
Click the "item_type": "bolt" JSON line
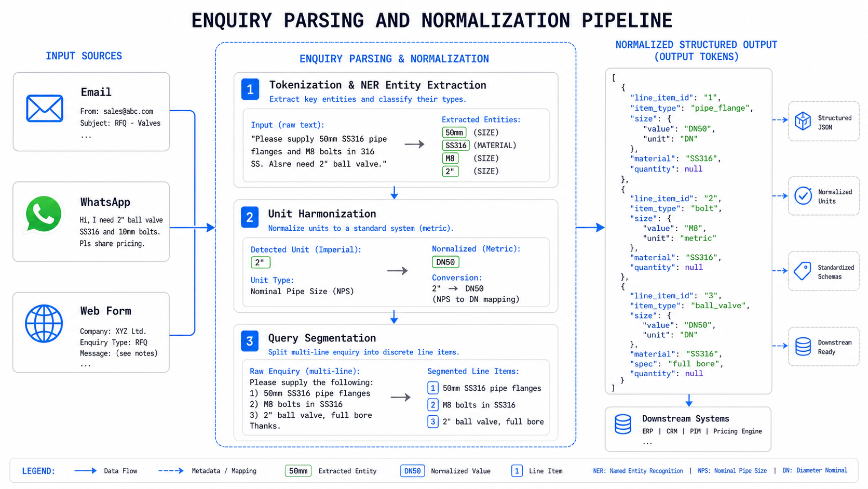click(676, 208)
